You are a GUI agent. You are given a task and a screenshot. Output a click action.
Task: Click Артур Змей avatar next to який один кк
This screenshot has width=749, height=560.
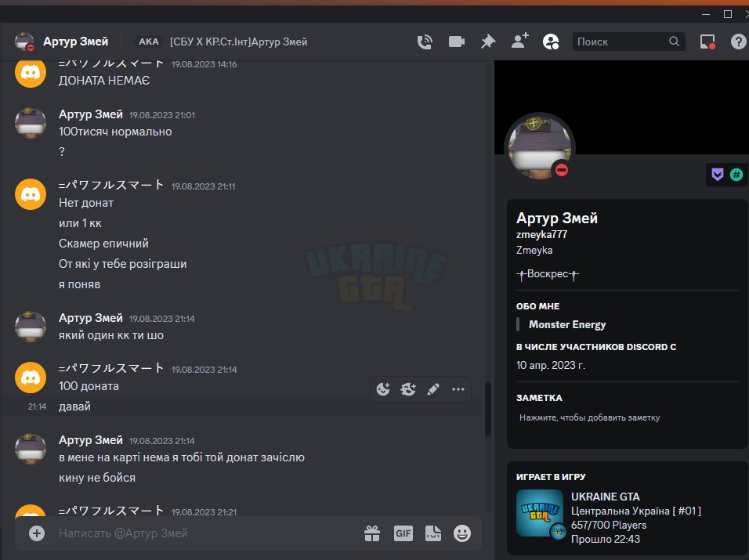[x=31, y=327]
